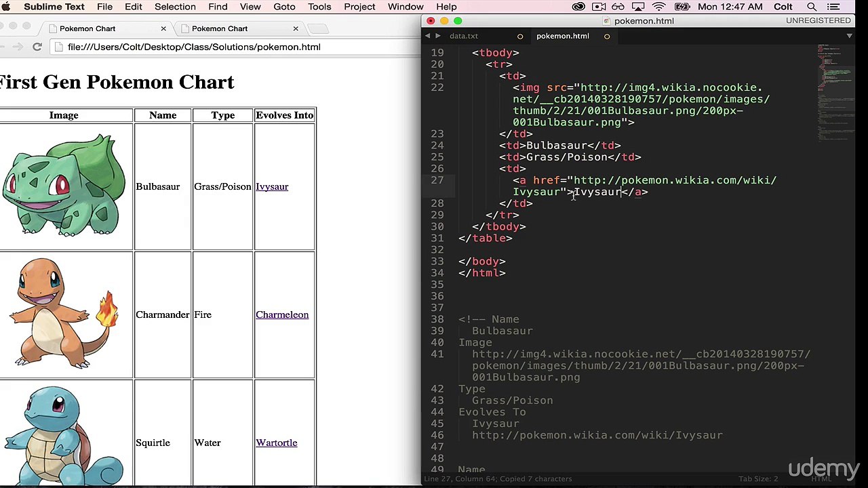Open the Edit menu

pos(134,7)
